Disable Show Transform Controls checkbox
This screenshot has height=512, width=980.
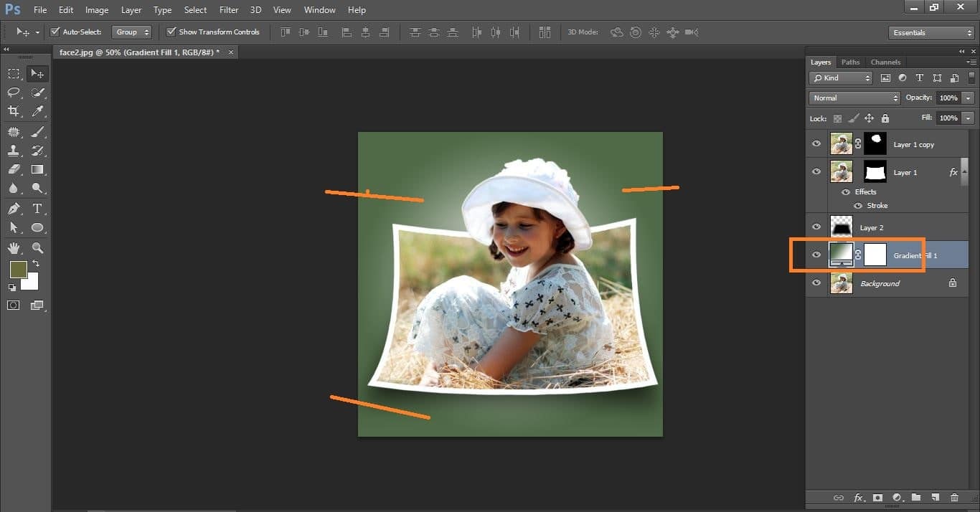pos(171,32)
